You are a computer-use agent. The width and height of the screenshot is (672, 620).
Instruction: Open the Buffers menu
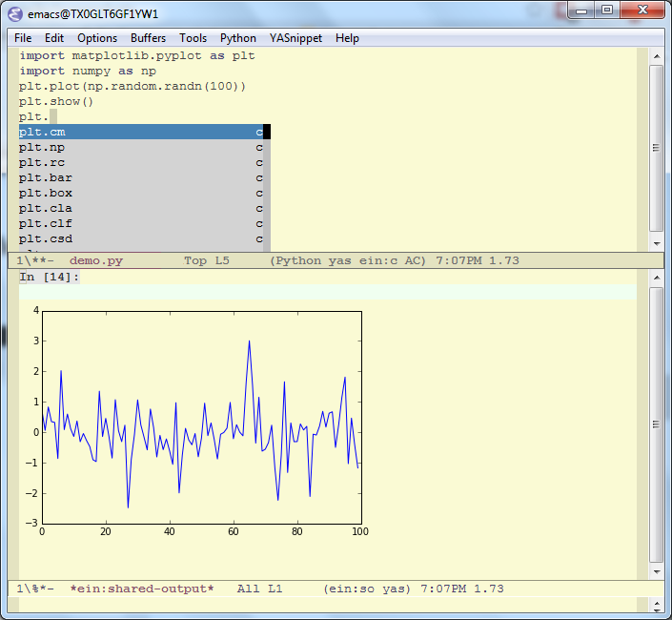(x=148, y=38)
